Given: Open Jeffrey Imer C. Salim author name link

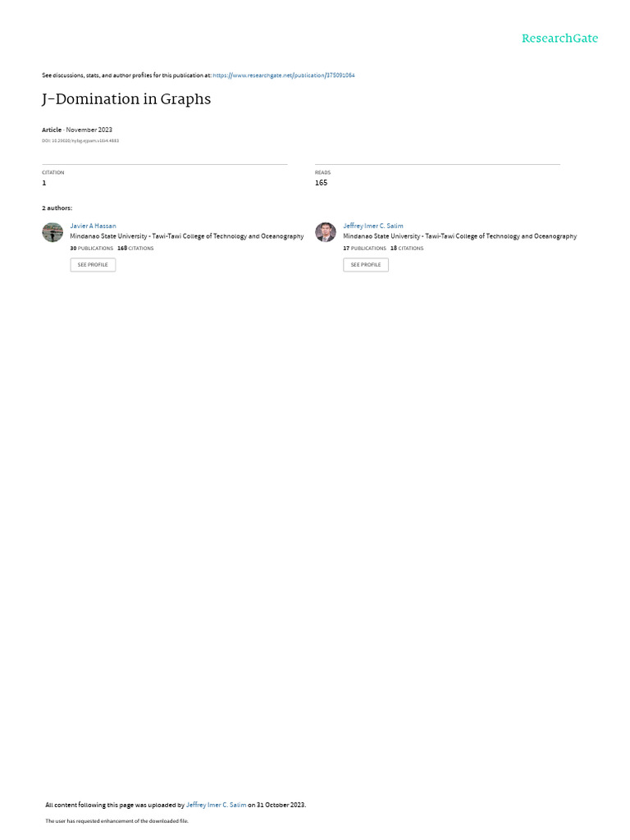Looking at the screenshot, I should [x=373, y=226].
